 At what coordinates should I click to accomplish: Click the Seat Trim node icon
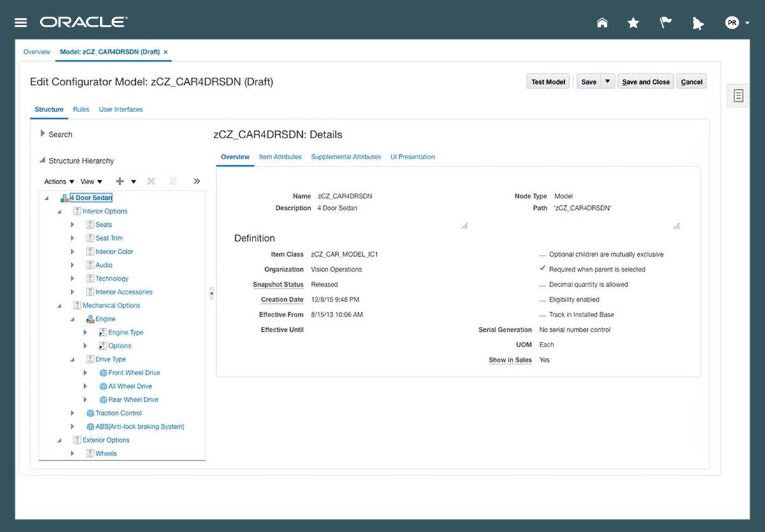(91, 238)
